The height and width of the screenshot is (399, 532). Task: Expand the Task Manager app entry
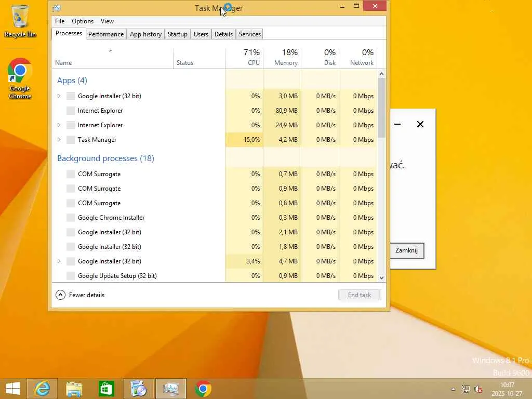59,139
